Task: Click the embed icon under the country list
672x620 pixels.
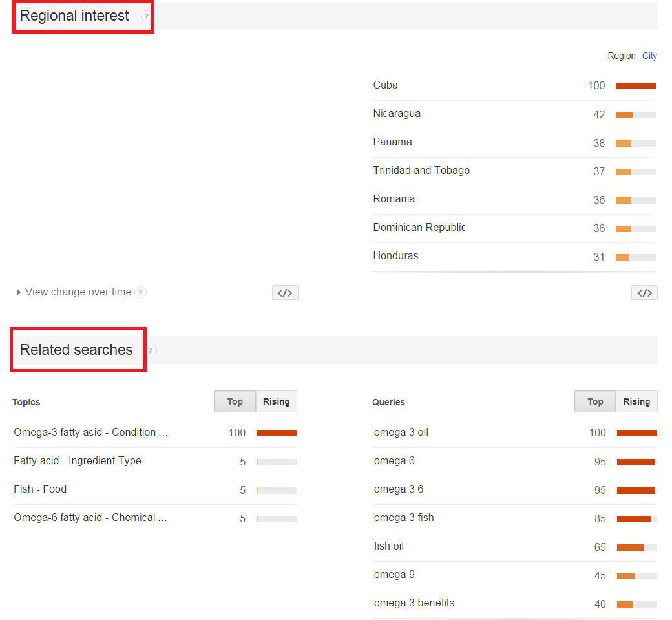Action: [x=644, y=292]
